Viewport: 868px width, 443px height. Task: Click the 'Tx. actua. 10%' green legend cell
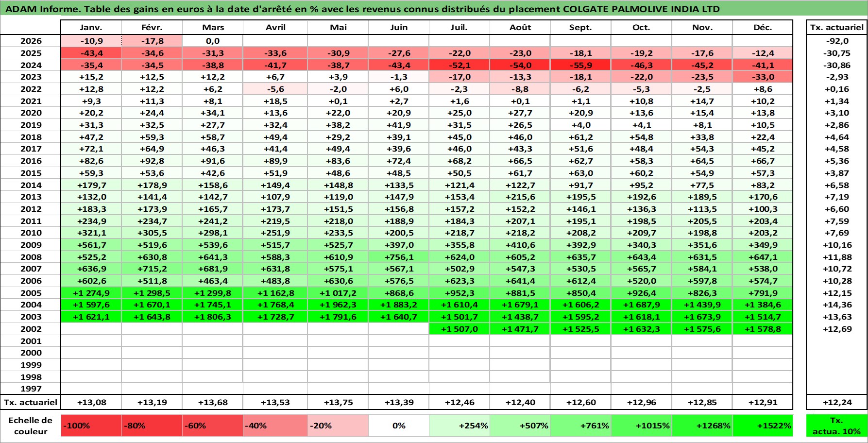click(x=836, y=426)
